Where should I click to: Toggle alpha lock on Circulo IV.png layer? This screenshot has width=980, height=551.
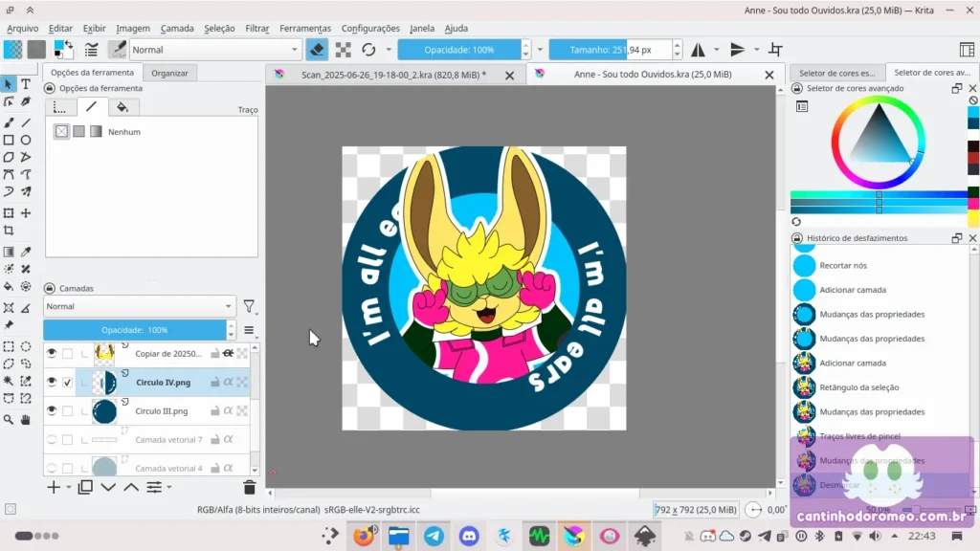click(x=228, y=383)
